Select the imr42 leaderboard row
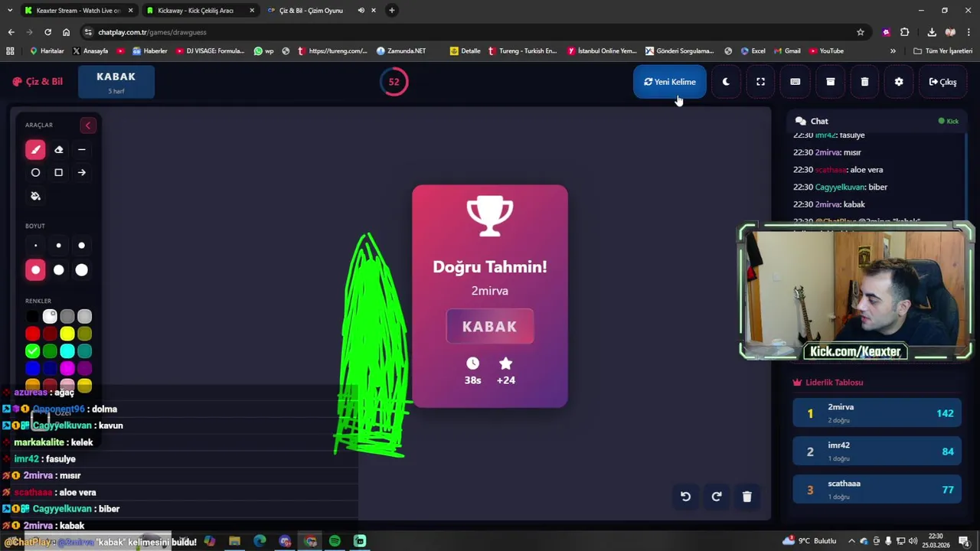This screenshot has height=551, width=980. point(877,452)
